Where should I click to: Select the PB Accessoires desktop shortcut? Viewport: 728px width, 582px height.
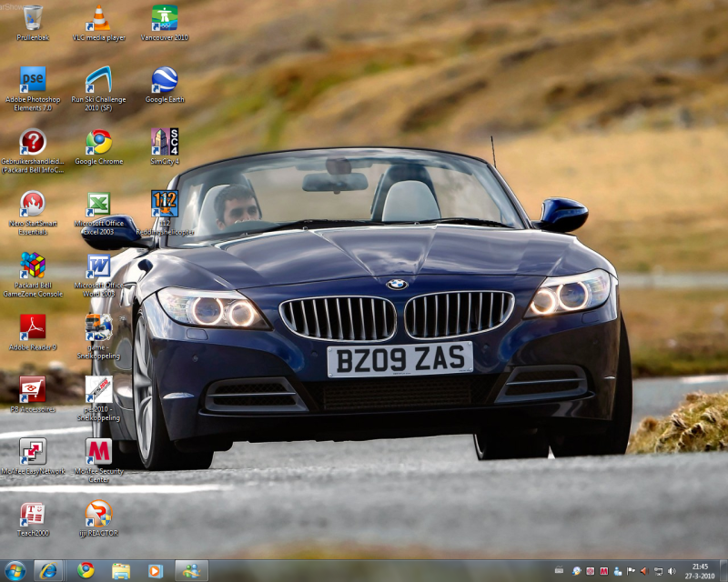33,395
